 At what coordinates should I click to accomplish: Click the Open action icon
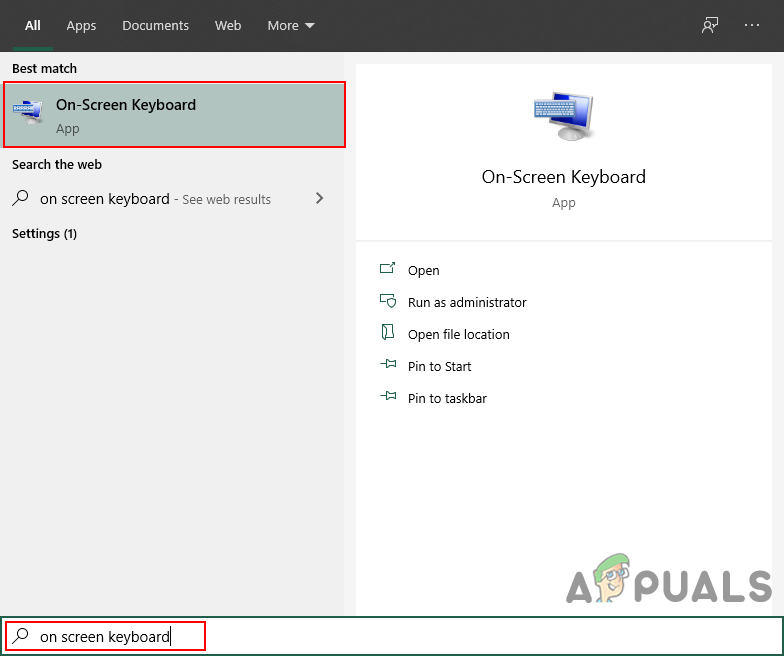(388, 268)
